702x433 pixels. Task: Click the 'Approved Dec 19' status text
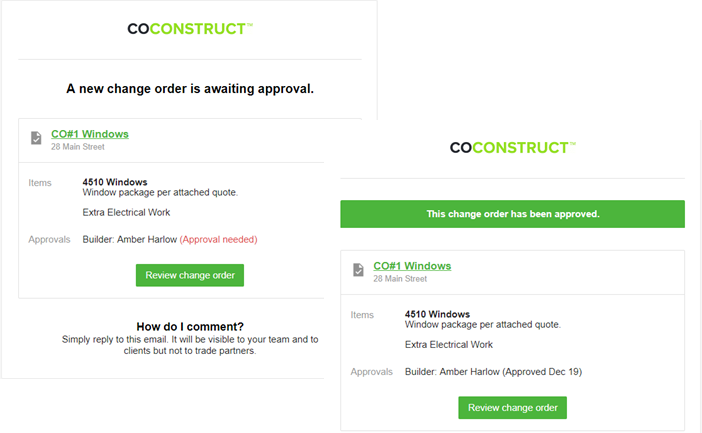point(542,372)
